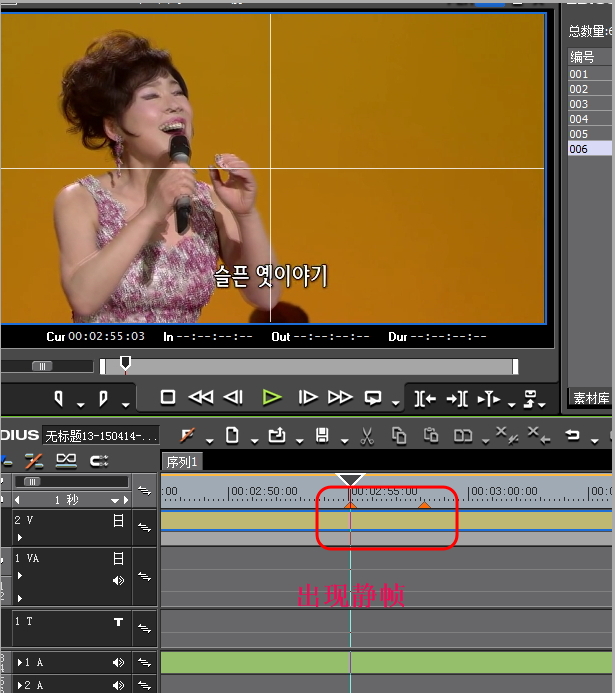Mute audio speaker on track 1 VA

coord(118,580)
